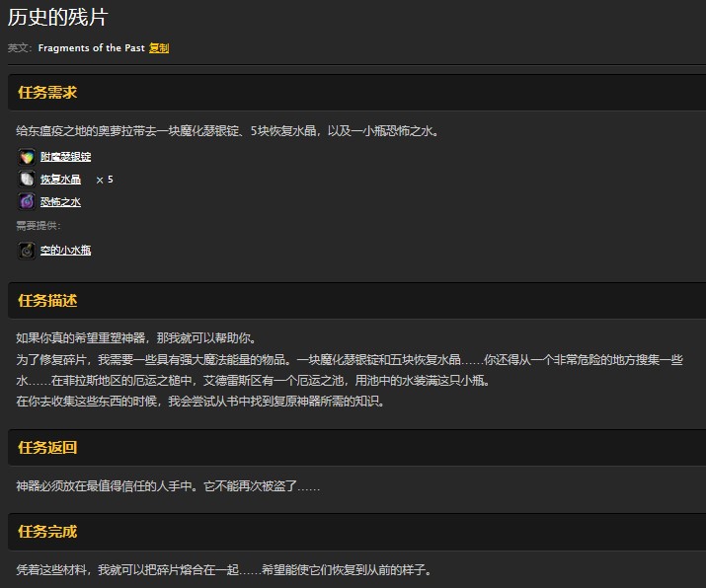Click the 需要提供 label
706x588 pixels.
click(x=39, y=226)
